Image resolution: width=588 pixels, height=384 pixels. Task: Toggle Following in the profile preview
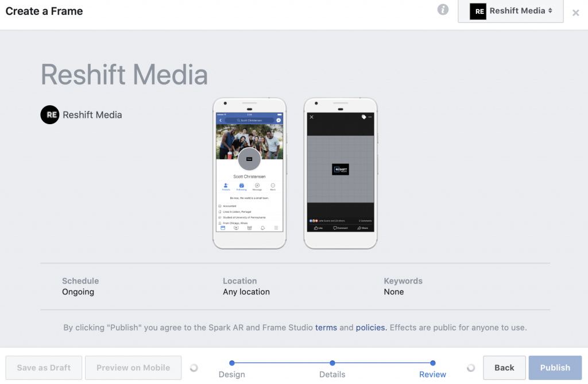(241, 186)
